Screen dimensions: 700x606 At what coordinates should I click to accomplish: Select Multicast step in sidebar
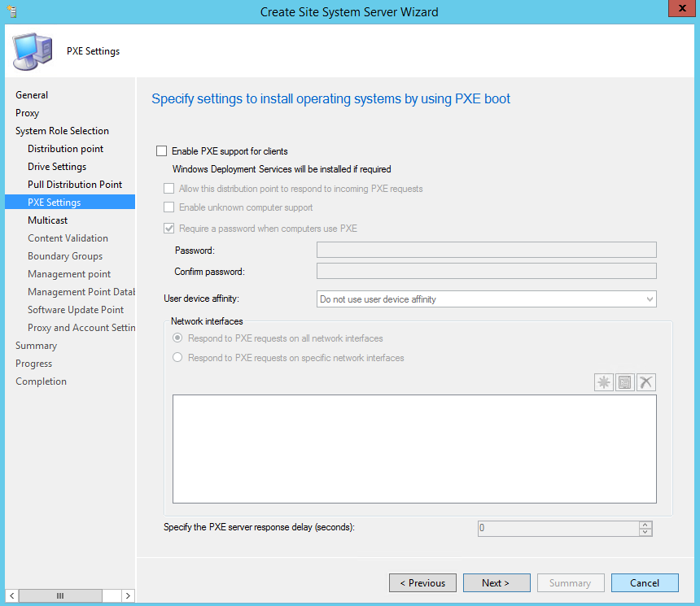[48, 220]
